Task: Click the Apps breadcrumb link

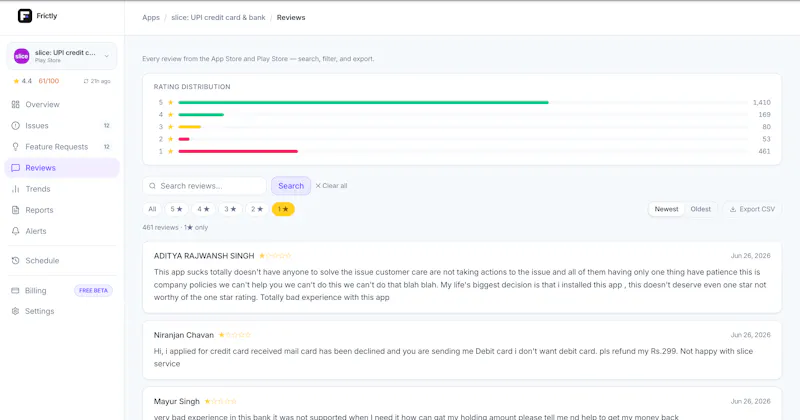Action: [x=151, y=17]
